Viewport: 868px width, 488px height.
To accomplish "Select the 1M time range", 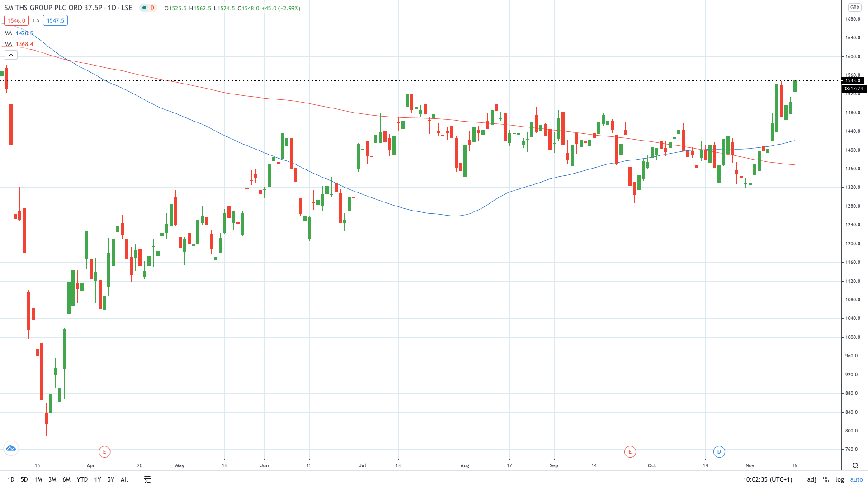I will pos(38,479).
